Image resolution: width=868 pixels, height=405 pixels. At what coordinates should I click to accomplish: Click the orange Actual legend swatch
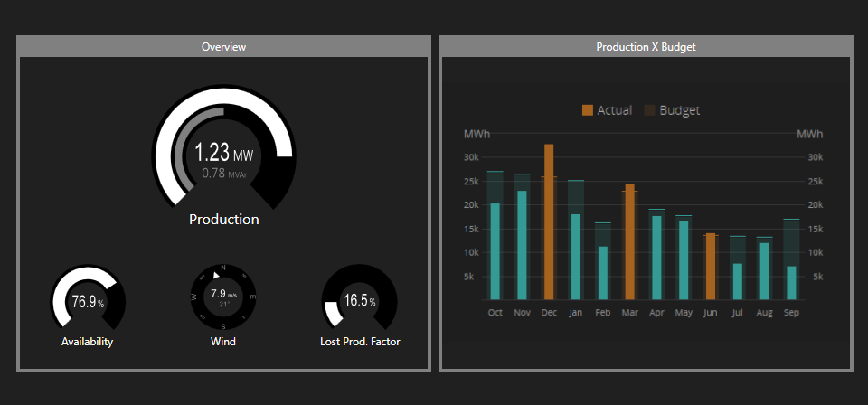pos(588,110)
